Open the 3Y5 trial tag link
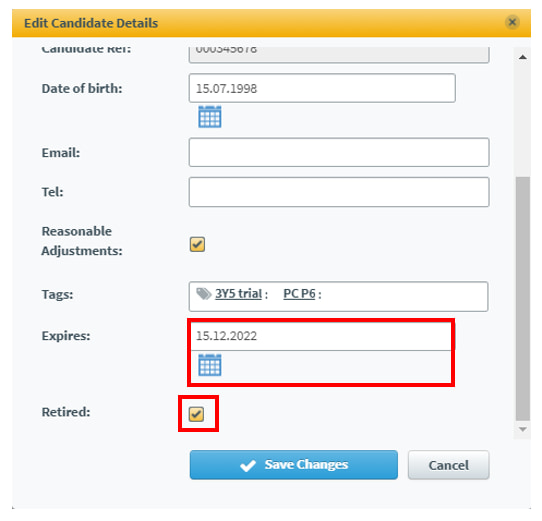This screenshot has height=521, width=542. [x=238, y=294]
